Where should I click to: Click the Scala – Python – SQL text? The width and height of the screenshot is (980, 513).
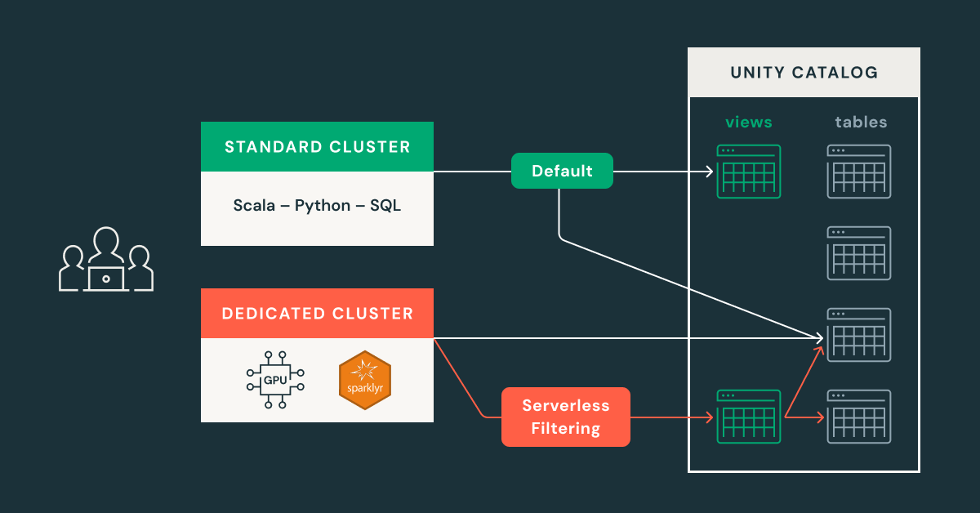click(317, 205)
